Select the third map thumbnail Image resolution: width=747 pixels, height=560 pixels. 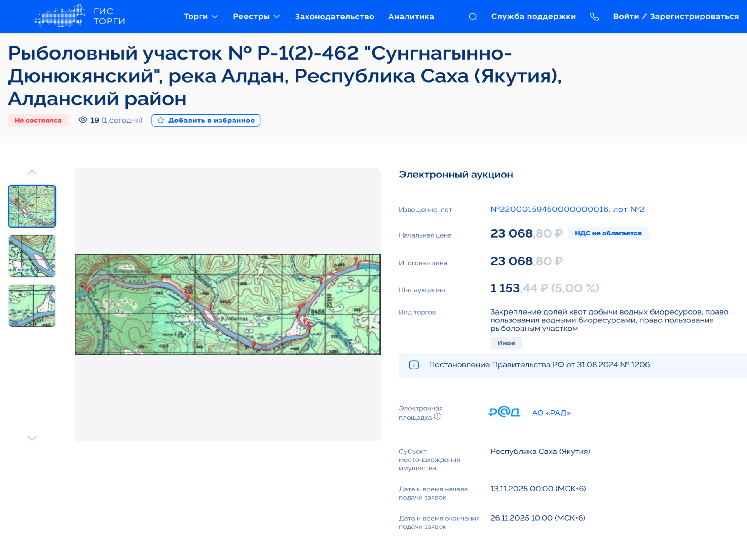(x=32, y=306)
